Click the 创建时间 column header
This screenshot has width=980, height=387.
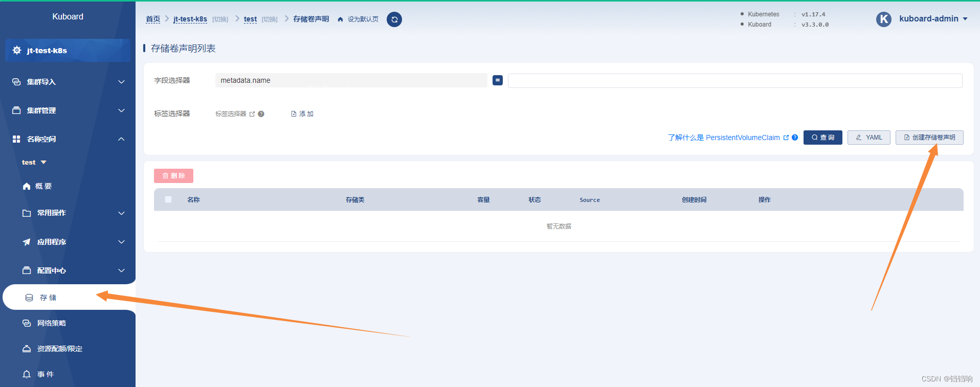[694, 200]
